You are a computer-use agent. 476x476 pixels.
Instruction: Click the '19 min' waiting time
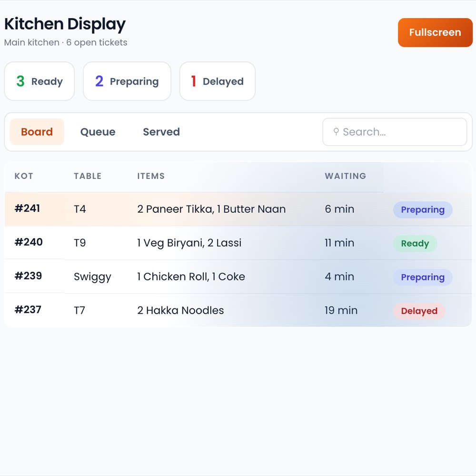pyautogui.click(x=341, y=310)
